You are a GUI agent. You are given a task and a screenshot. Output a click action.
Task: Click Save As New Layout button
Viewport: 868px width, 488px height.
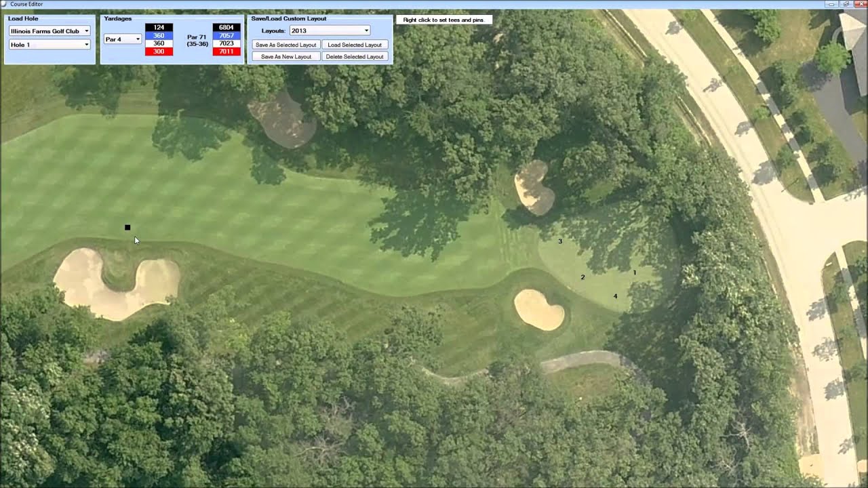[285, 57]
